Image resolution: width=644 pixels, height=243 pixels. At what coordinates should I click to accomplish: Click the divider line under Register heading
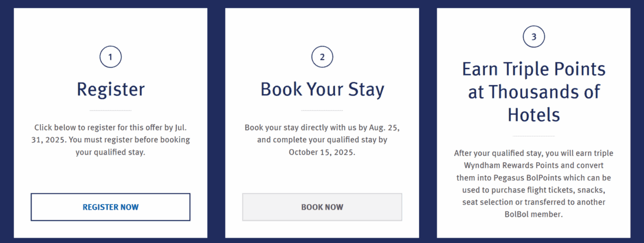pyautogui.click(x=111, y=110)
